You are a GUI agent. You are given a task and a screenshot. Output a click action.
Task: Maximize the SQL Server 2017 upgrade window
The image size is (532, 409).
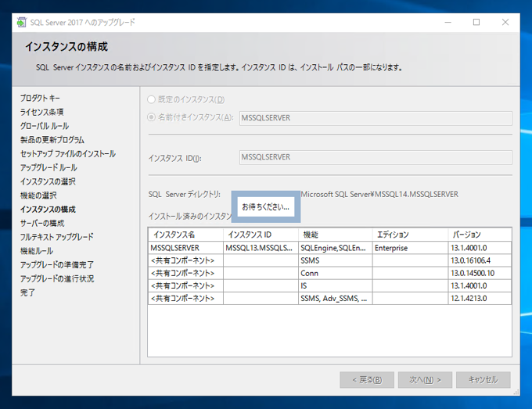coord(476,23)
